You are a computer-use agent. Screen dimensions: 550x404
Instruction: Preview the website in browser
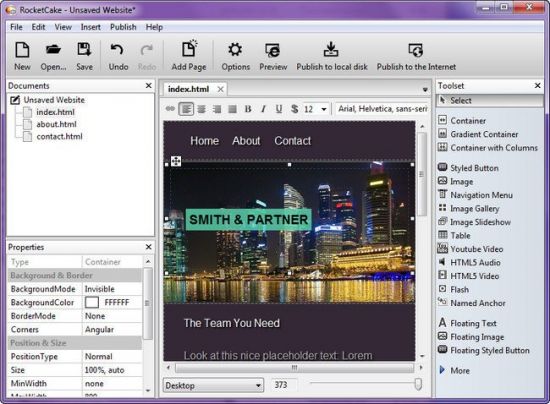(x=273, y=56)
